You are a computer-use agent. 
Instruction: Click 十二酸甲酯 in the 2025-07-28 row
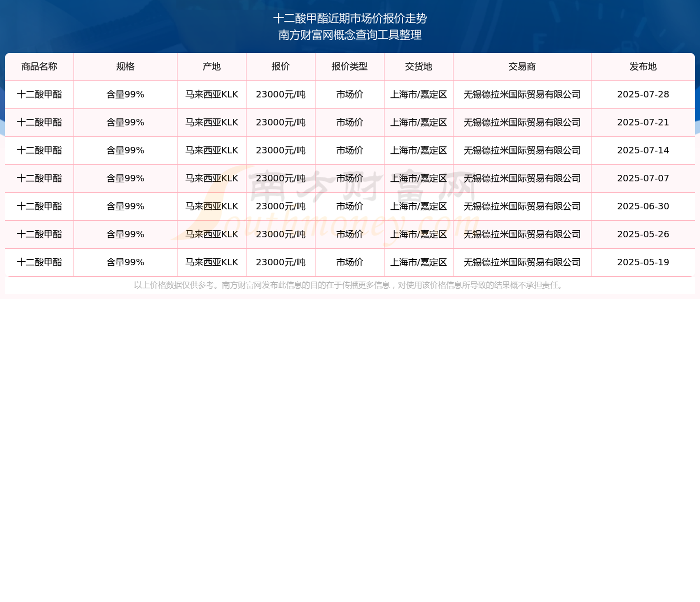point(39,94)
